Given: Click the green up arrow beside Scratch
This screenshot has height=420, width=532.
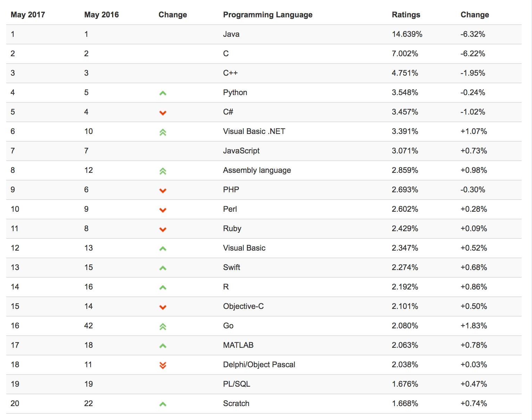Looking at the screenshot, I should pos(163,404).
